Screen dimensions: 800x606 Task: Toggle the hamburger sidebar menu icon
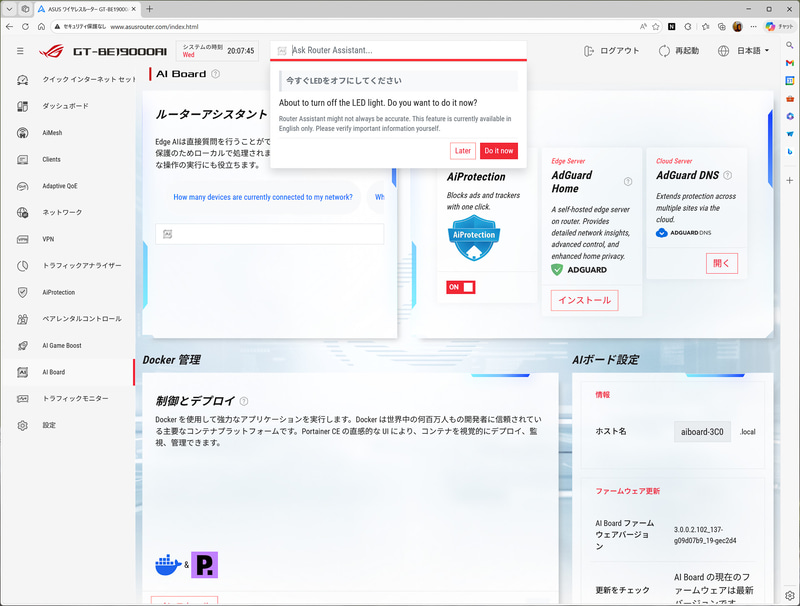click(x=20, y=51)
